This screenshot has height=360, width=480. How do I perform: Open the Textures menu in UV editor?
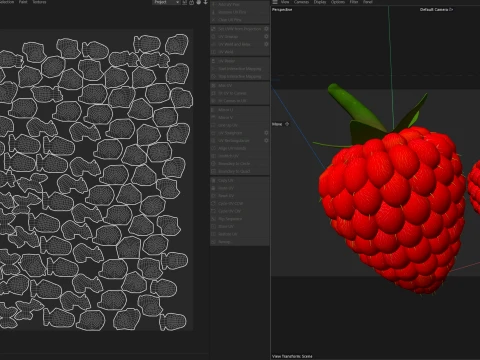tap(39, 2)
